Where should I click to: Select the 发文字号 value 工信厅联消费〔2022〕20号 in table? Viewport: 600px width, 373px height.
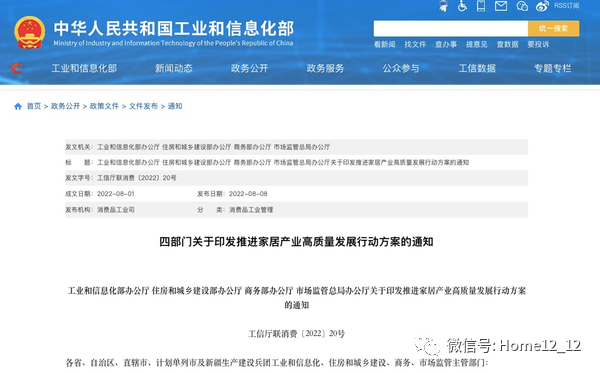click(137, 178)
